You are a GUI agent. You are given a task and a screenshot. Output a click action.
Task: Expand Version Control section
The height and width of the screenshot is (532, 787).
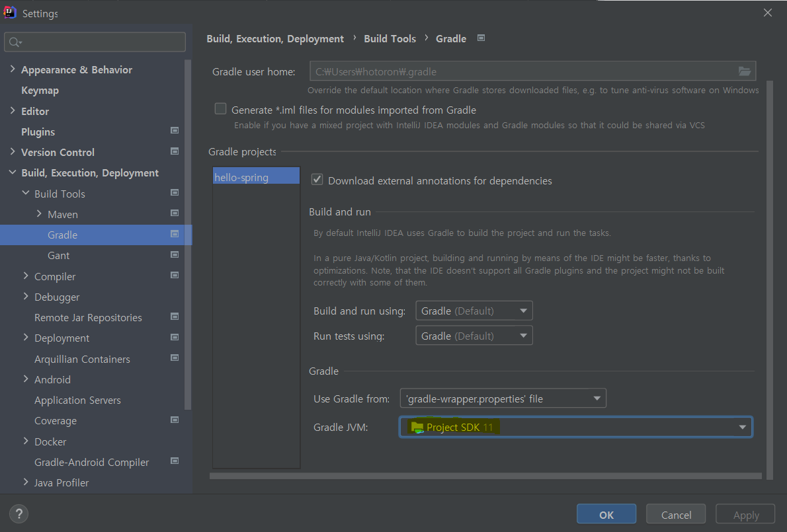click(13, 151)
